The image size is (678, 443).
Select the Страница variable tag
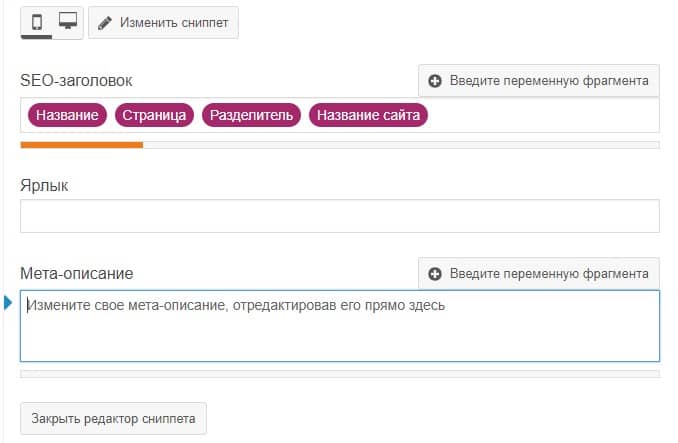pyautogui.click(x=155, y=115)
